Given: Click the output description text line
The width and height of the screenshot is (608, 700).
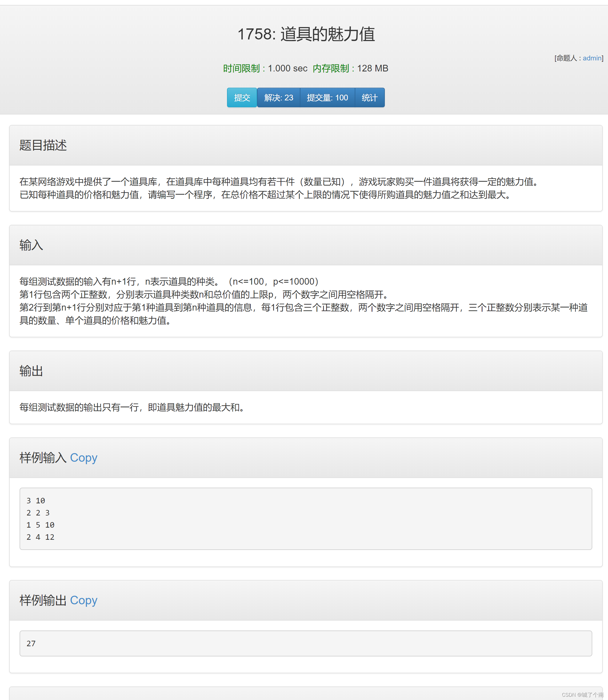Looking at the screenshot, I should click(x=132, y=407).
